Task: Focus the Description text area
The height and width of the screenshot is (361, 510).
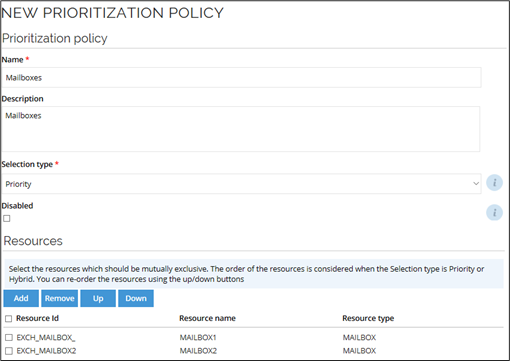Action: pos(241,129)
